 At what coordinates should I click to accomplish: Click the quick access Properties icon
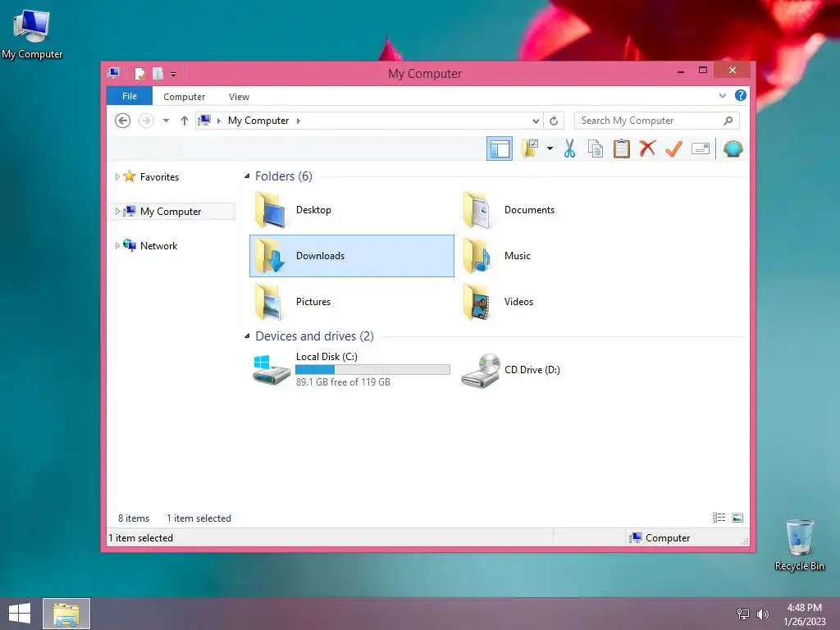point(139,73)
